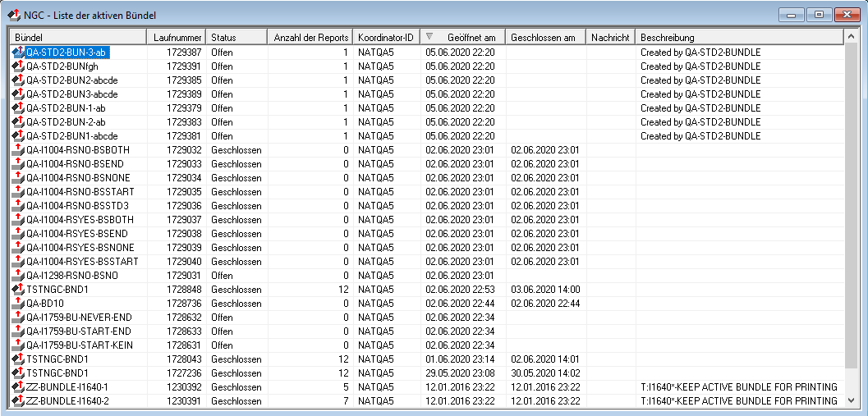Sort by the Geöffnet am column header
Image resolution: width=868 pixels, height=416 pixels.
pyautogui.click(x=471, y=38)
